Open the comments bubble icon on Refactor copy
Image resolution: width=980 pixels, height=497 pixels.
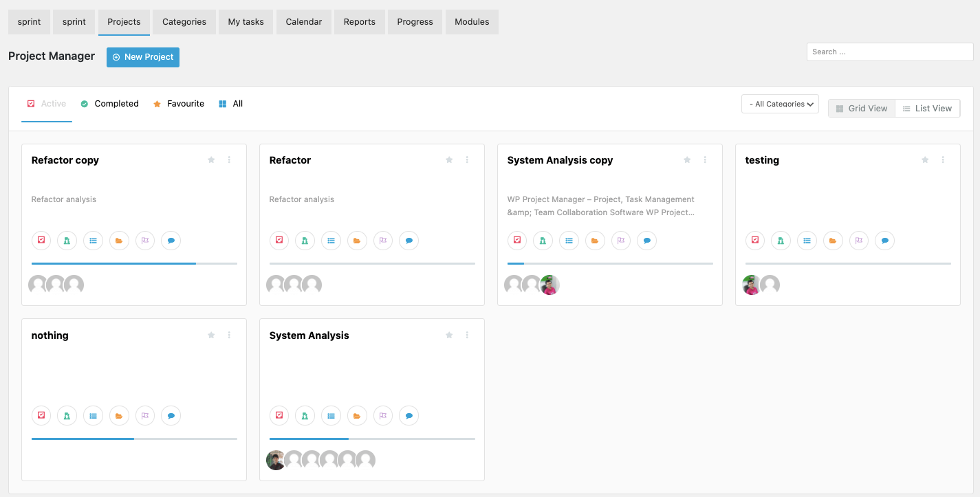click(x=171, y=240)
